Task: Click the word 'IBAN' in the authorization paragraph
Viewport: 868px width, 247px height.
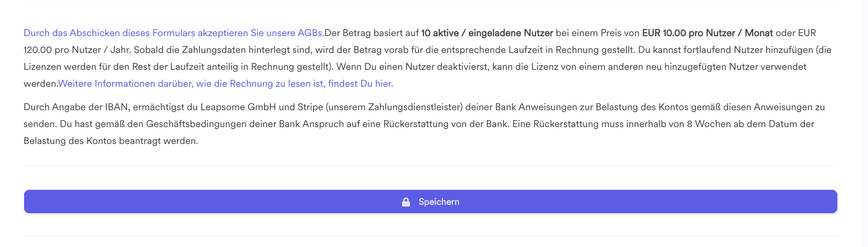Action: [x=117, y=107]
